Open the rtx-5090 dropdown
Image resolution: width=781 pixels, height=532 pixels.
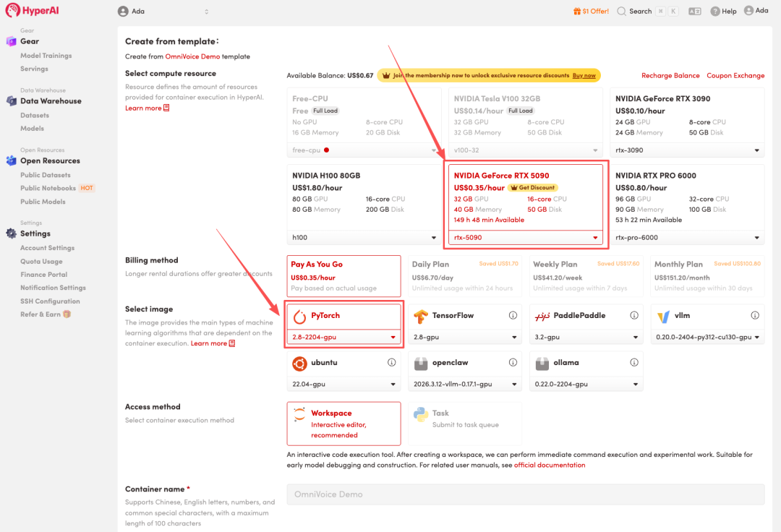coord(526,238)
